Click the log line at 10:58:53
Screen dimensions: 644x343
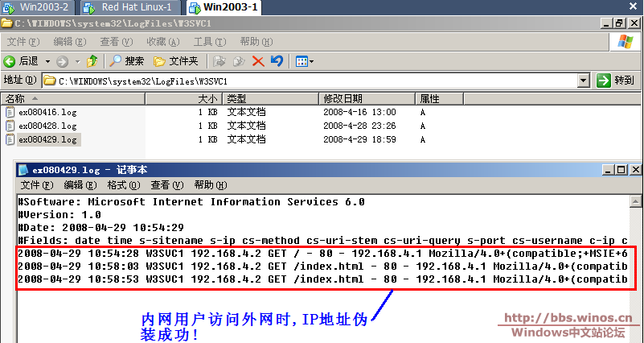(x=322, y=279)
